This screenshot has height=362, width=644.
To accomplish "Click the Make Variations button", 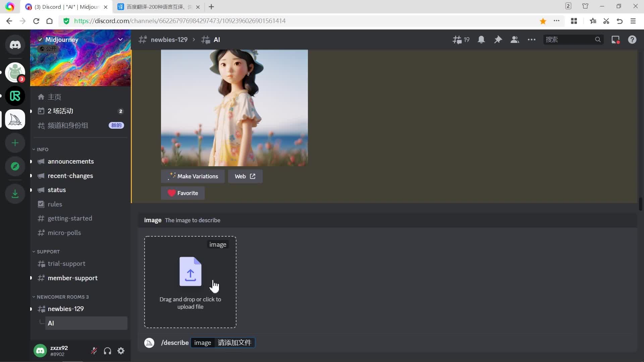I will pyautogui.click(x=193, y=176).
